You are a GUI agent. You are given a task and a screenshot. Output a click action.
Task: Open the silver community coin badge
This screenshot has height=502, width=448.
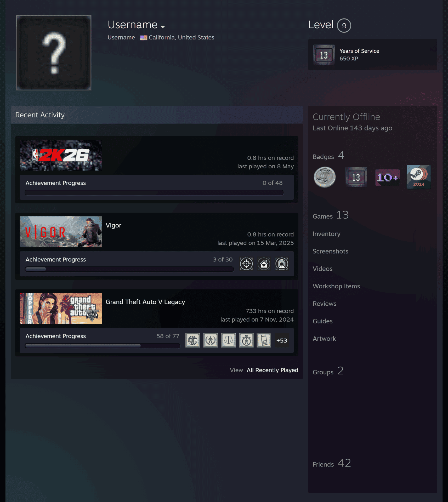click(325, 177)
